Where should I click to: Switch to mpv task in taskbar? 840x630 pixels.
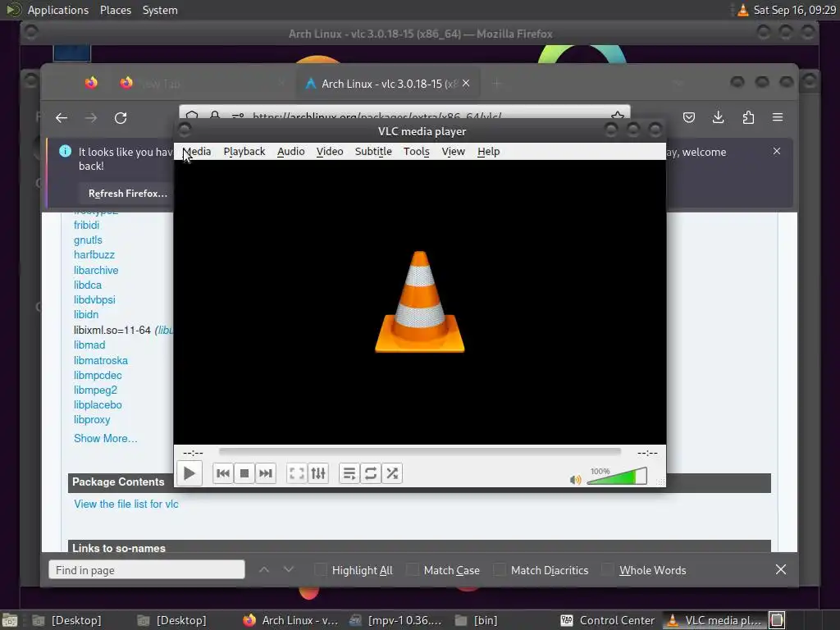pyautogui.click(x=395, y=620)
